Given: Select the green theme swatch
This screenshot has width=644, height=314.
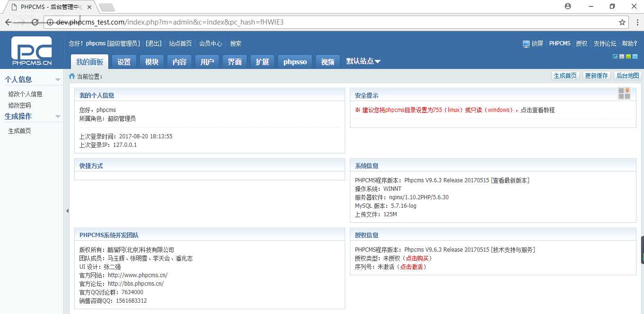Looking at the screenshot, I should coord(628,57).
